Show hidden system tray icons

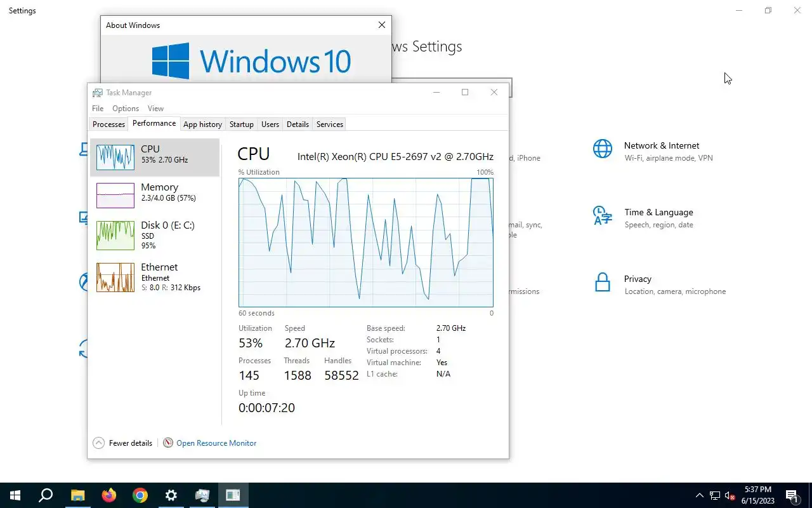[700, 495]
